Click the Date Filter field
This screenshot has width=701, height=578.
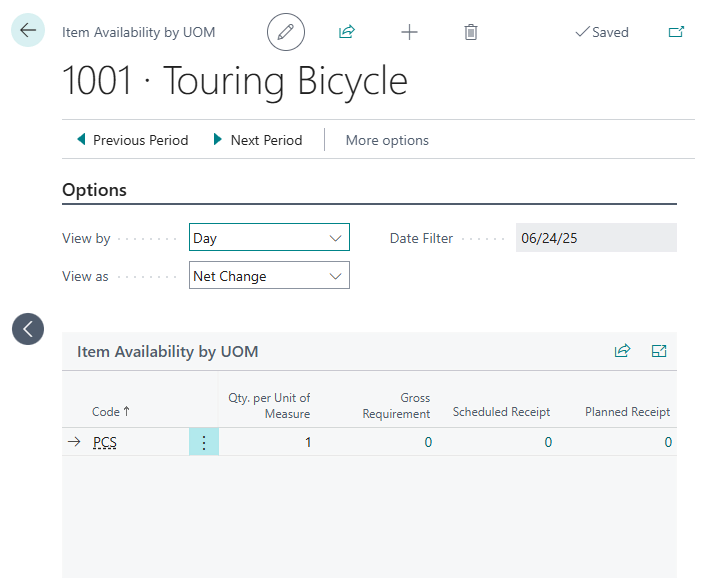click(x=596, y=238)
